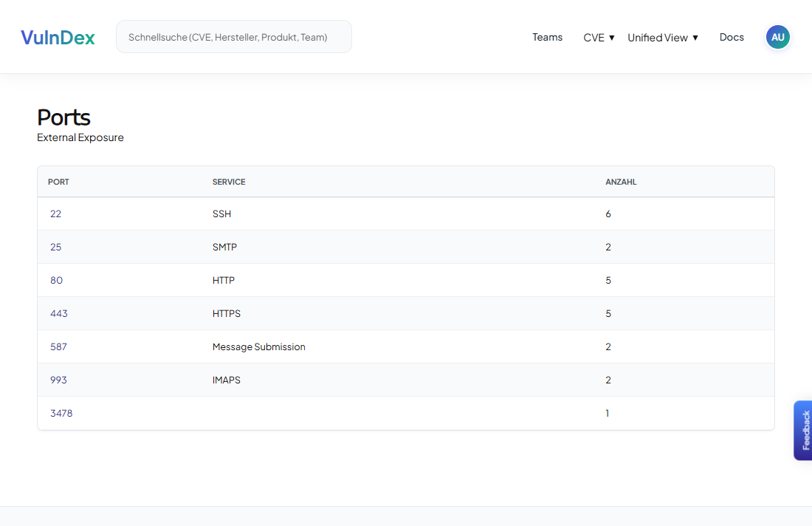Select the Message Submission service row
Screen dimensions: 812x526
point(258,346)
